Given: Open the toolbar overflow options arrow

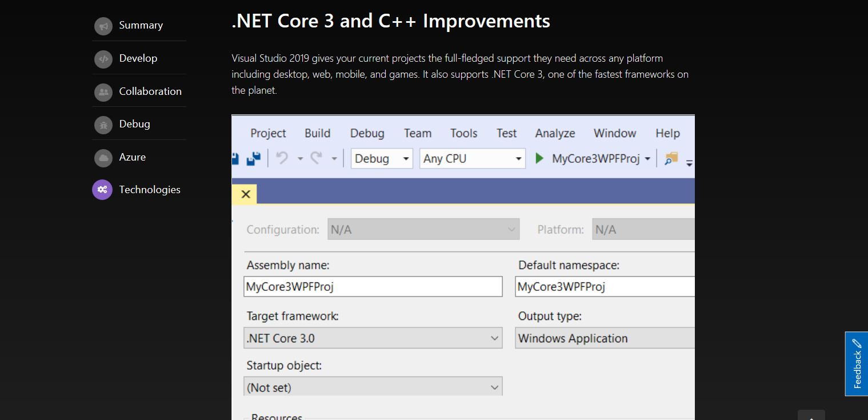Looking at the screenshot, I should pyautogui.click(x=689, y=163).
